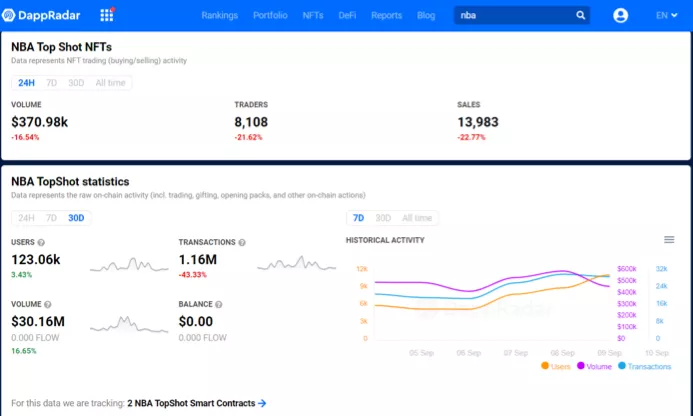Screen dimensions: 693x416
Task: Click the search magnifier icon
Action: (580, 15)
